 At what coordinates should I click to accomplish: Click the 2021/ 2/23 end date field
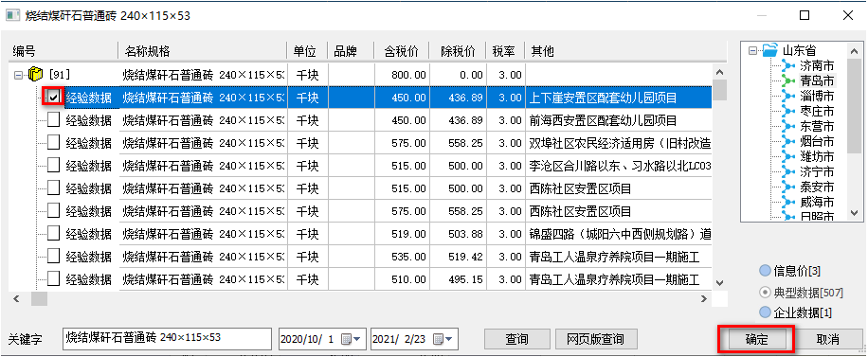pos(414,339)
